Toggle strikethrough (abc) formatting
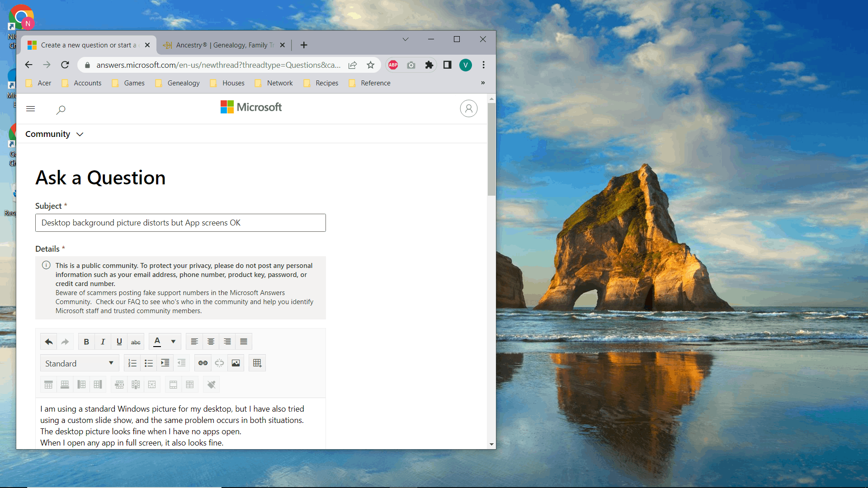The width and height of the screenshot is (868, 488). tap(136, 342)
